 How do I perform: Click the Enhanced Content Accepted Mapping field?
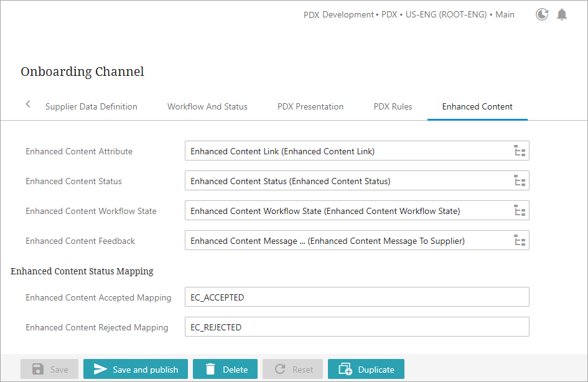coord(357,297)
